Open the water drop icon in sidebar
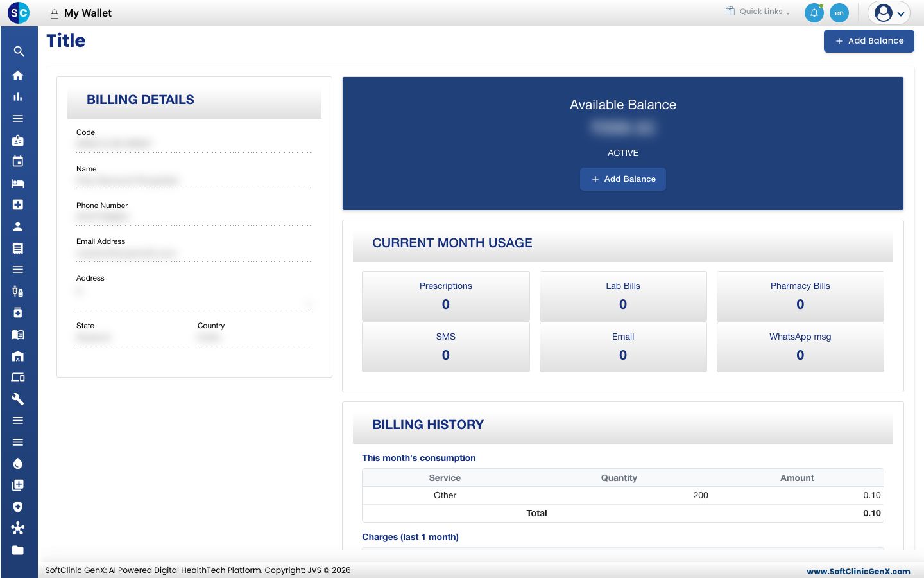The height and width of the screenshot is (578, 924). pos(18,464)
